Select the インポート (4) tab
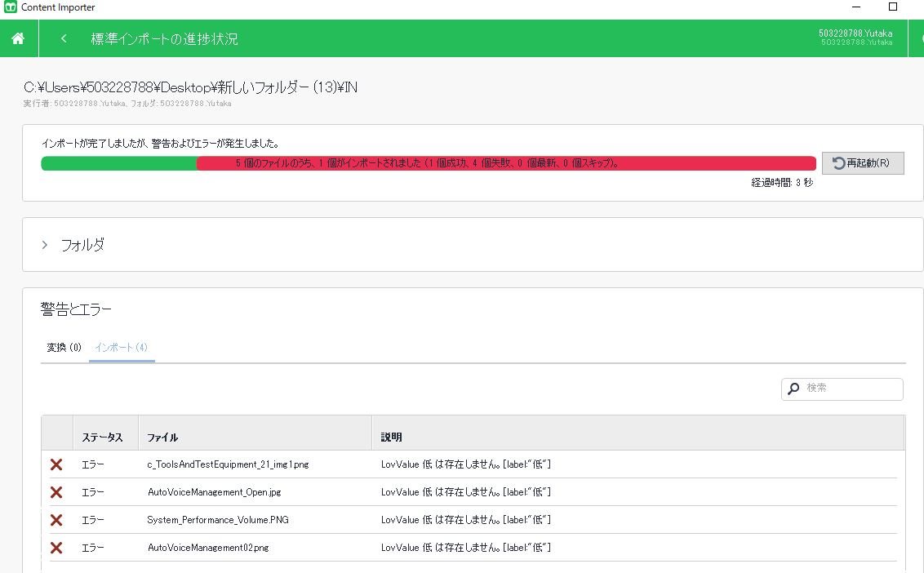 [x=121, y=348]
